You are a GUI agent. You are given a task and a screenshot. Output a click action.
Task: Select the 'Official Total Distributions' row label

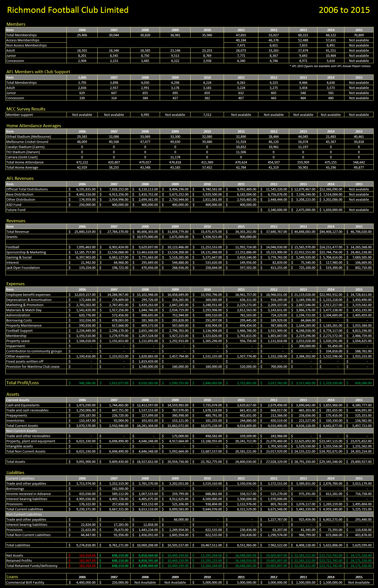[x=27, y=189]
